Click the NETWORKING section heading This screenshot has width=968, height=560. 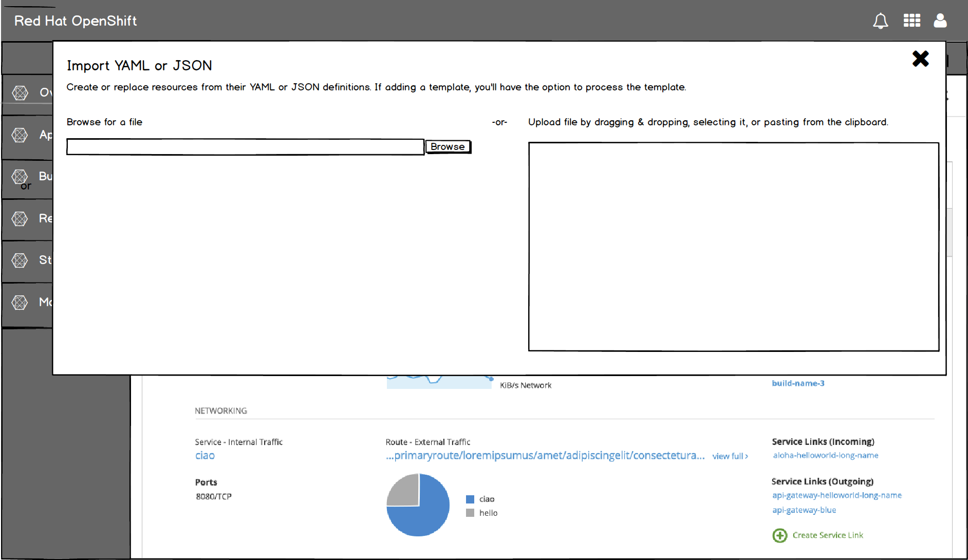coord(221,411)
